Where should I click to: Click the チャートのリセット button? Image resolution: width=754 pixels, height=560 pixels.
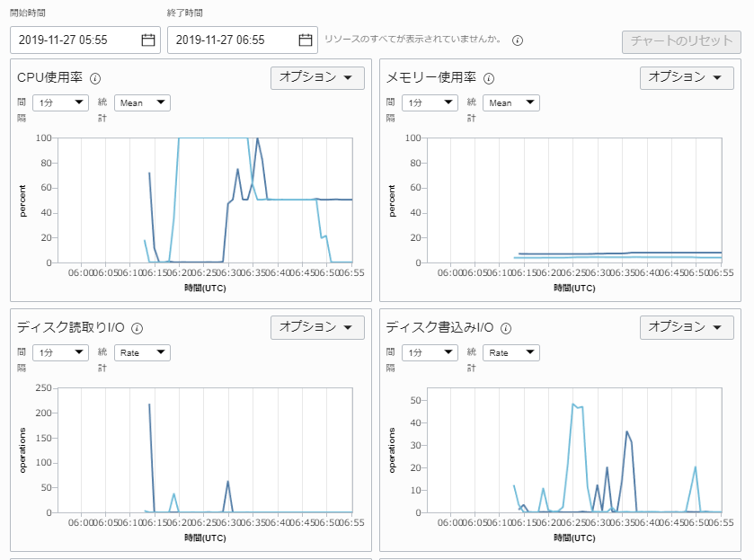pyautogui.click(x=681, y=42)
